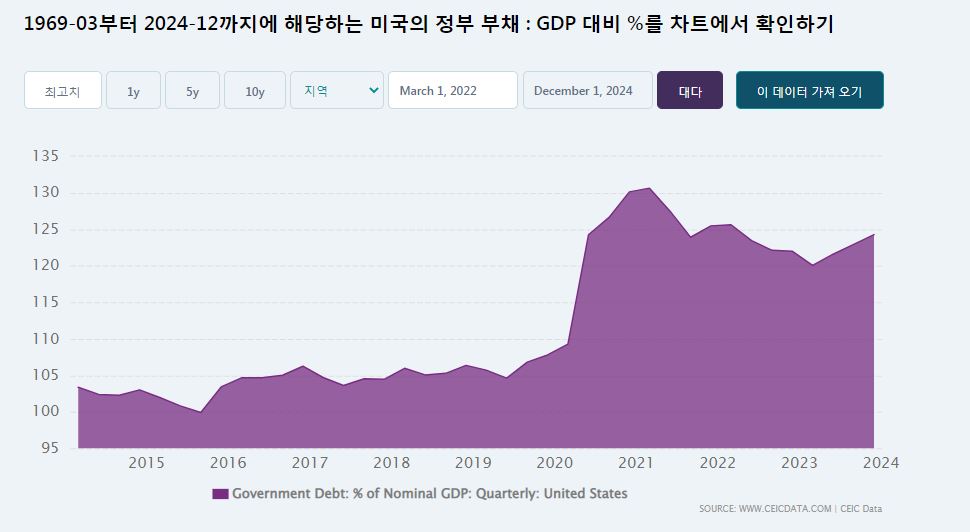Click the March 1, 2022 start date field
Viewport: 970px width, 532px height.
click(452, 91)
